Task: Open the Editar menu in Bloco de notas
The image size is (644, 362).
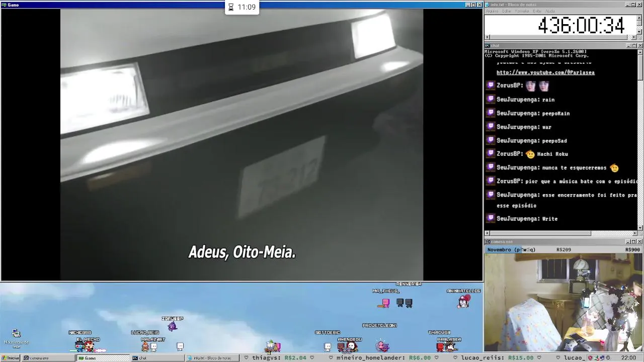Action: pyautogui.click(x=507, y=11)
